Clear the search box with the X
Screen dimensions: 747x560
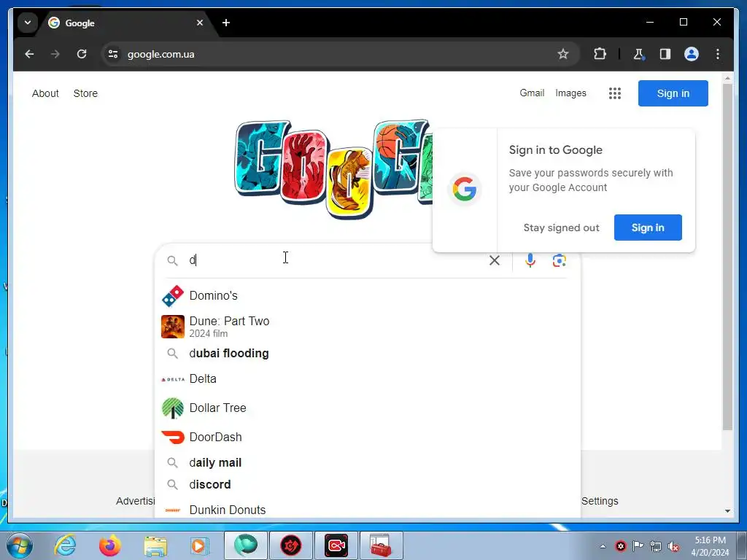pos(495,260)
